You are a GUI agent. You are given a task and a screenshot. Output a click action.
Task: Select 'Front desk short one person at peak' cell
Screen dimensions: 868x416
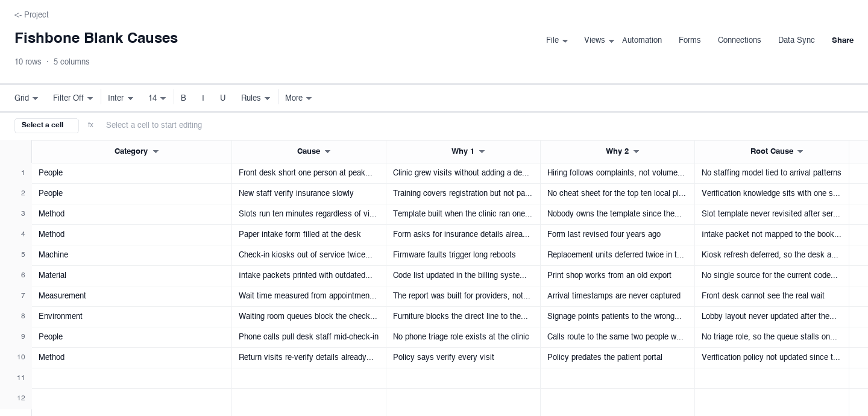click(309, 173)
